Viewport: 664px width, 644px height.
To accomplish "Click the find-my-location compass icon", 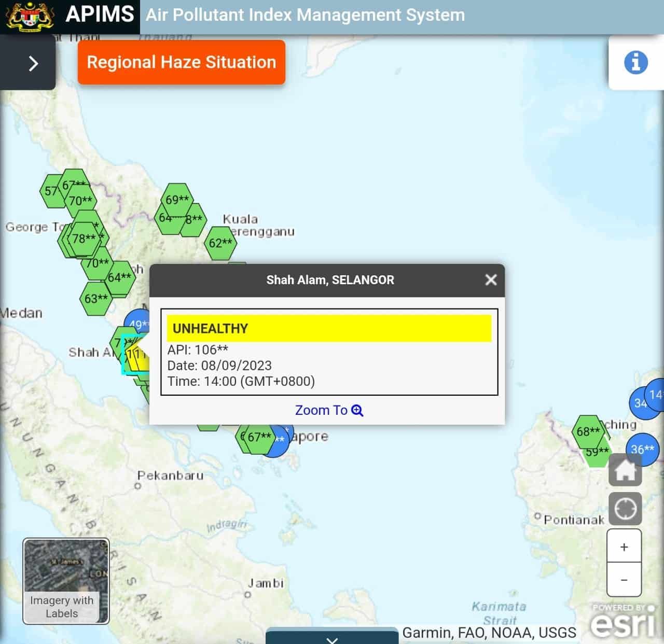I will 625,508.
